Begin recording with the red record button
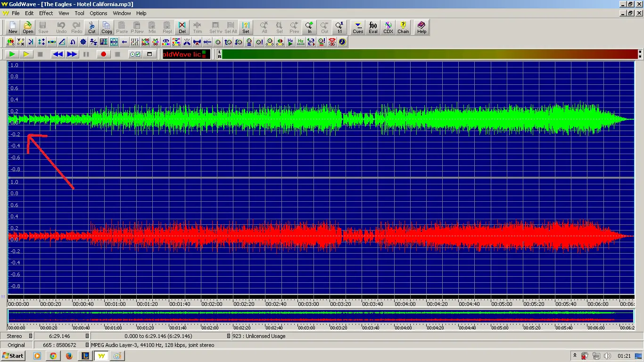This screenshot has width=644, height=362. point(104,54)
